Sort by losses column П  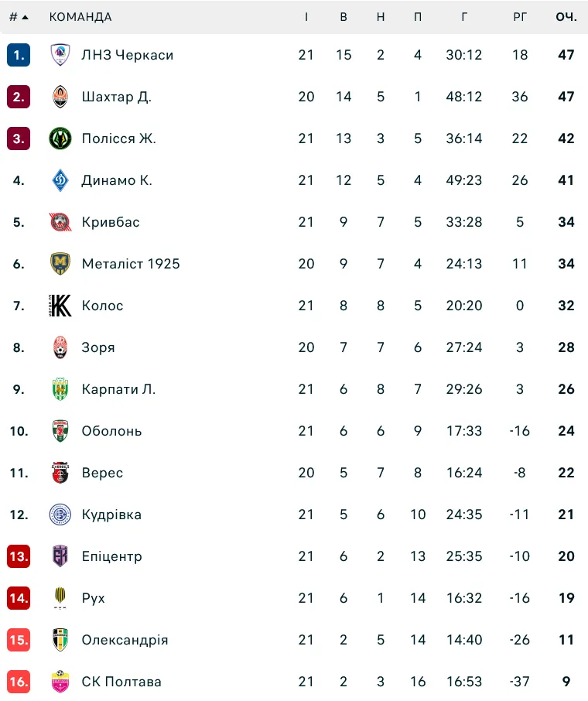click(418, 16)
